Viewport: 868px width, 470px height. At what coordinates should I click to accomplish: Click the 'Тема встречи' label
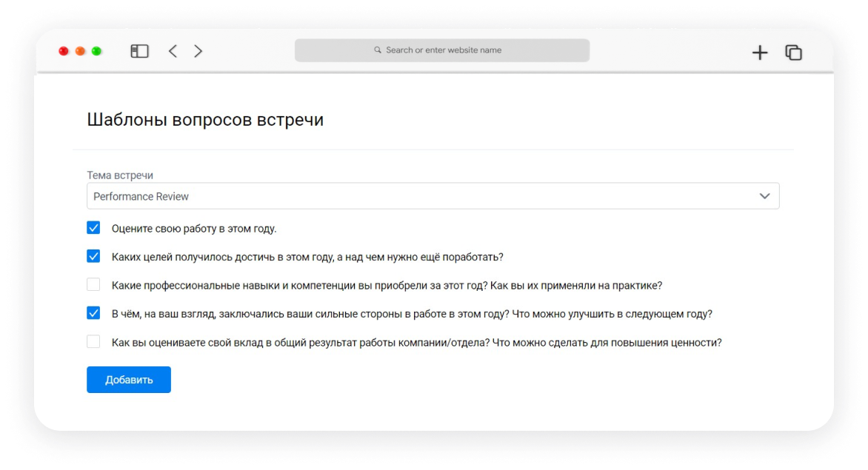[x=120, y=175]
